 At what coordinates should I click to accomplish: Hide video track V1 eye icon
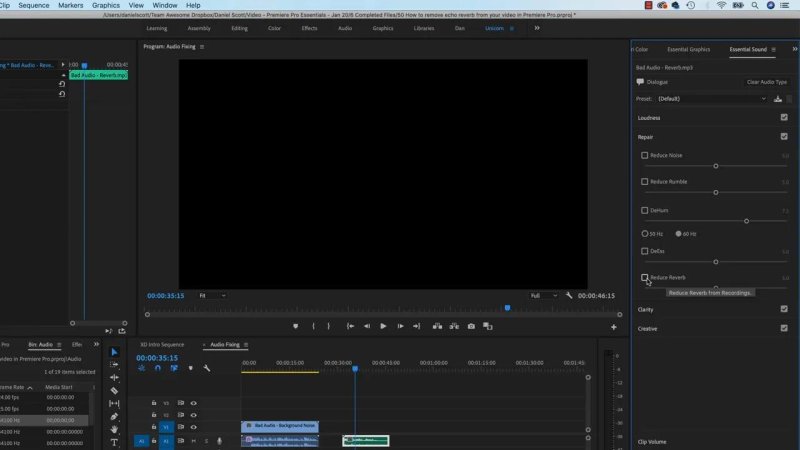(x=193, y=427)
